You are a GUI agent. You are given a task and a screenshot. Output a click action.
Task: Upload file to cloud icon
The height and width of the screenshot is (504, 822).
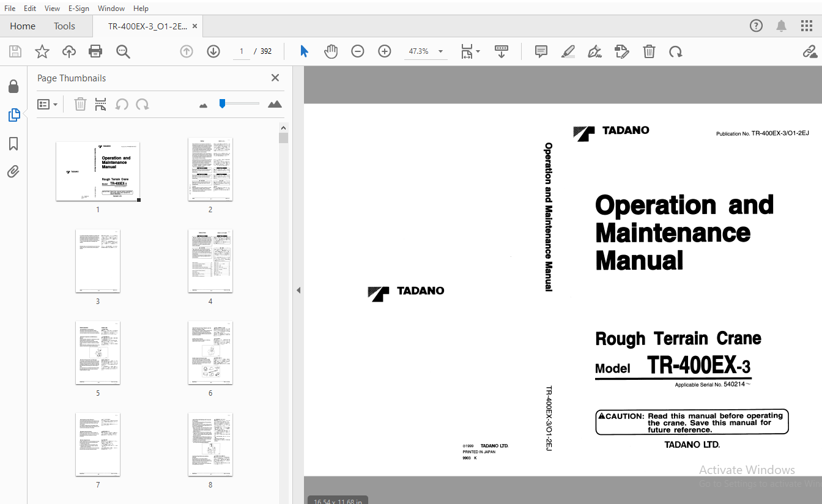point(69,51)
